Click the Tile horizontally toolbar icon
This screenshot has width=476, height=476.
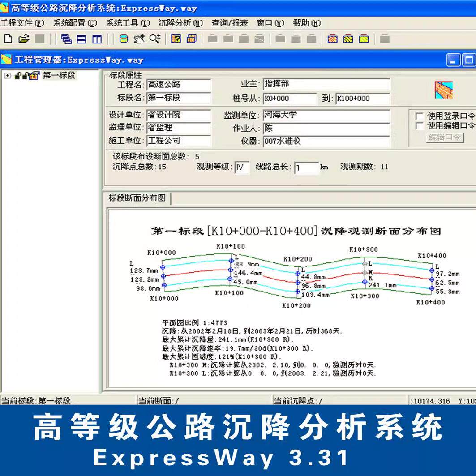(x=81, y=39)
